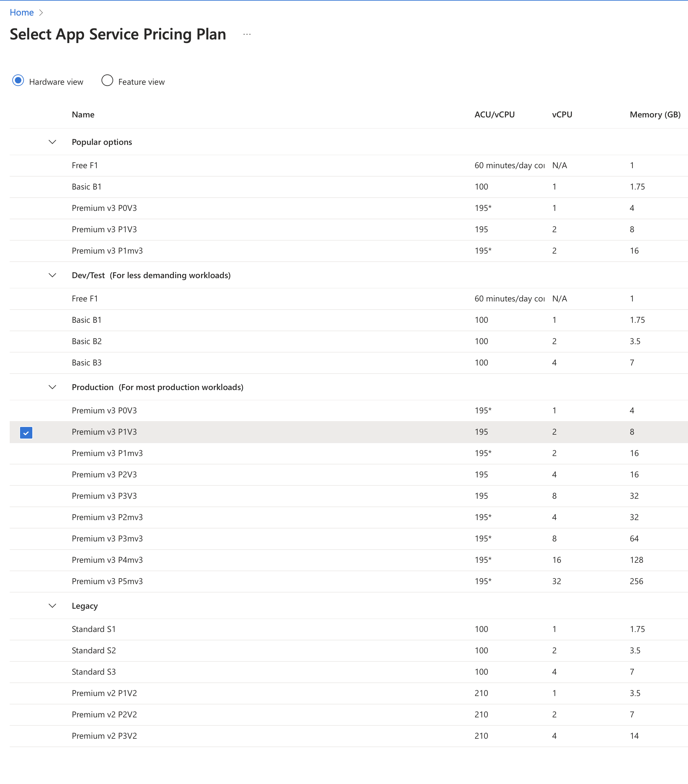Select the Basic B3 plan
The width and height of the screenshot is (688, 784).
[x=87, y=363]
